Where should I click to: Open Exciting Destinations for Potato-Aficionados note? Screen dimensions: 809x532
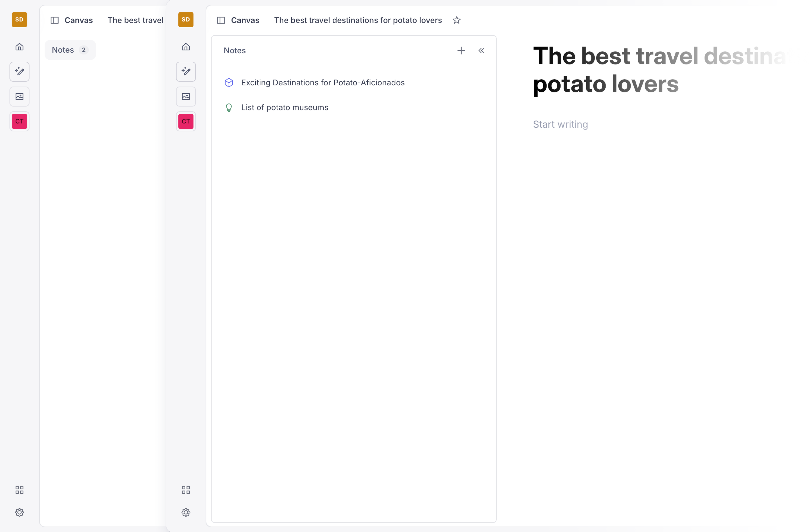coord(323,83)
